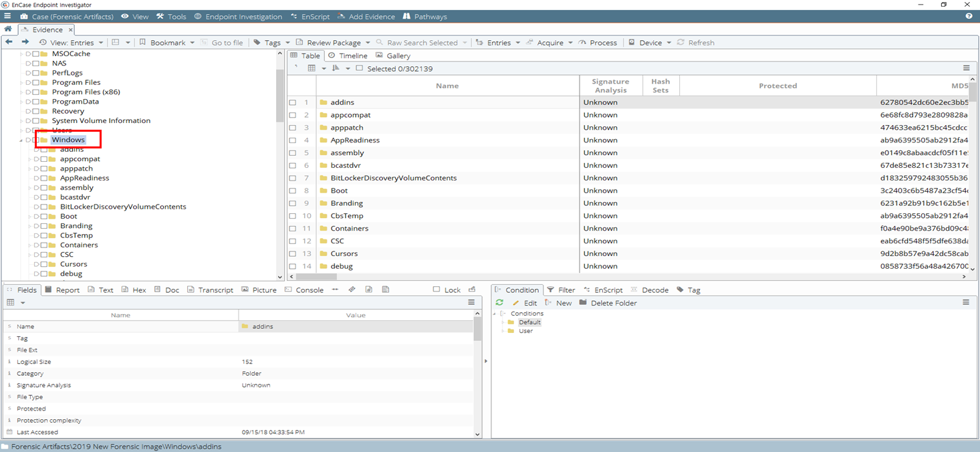Click the Add Evidence button
Screen dimensions: 980x452
[x=366, y=16]
